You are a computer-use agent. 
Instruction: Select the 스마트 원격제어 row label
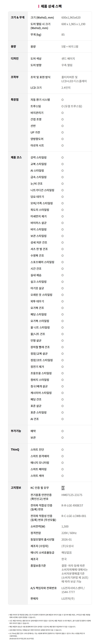pyautogui.click(x=40, y=456)
